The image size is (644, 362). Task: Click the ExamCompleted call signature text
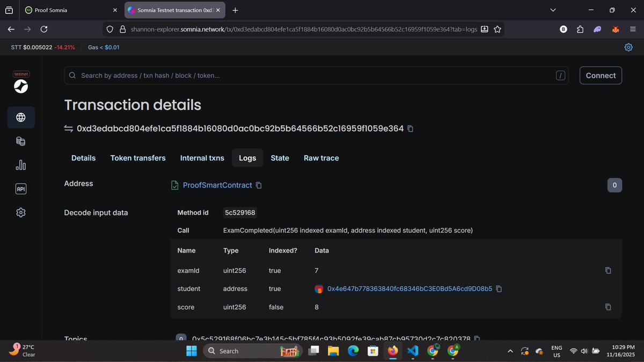(x=348, y=231)
